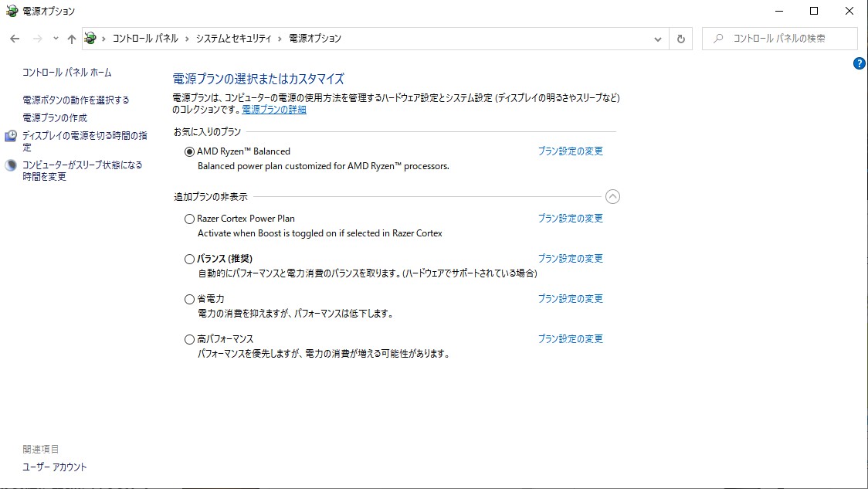Open プラン設定の変更 for 省電力
This screenshot has width=868, height=489.
pos(571,298)
